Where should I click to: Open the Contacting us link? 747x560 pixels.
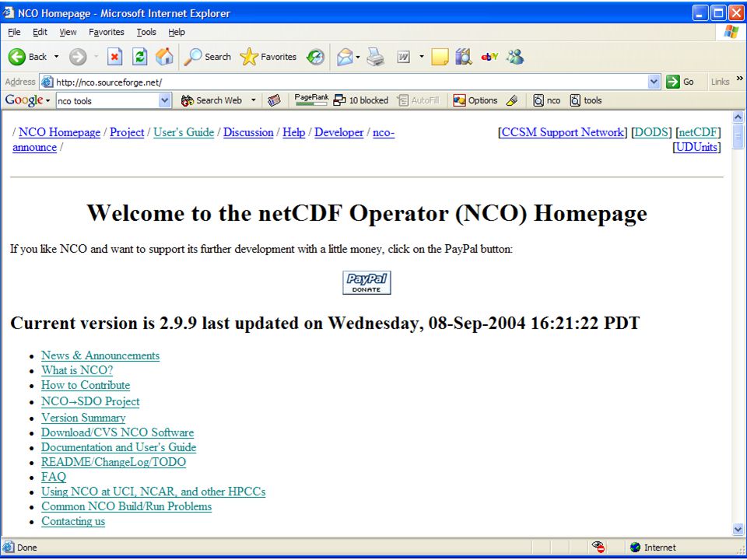(73, 521)
